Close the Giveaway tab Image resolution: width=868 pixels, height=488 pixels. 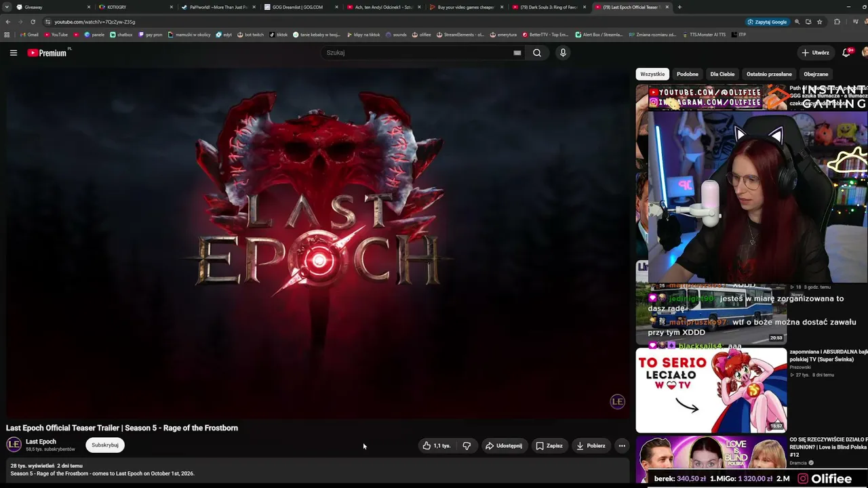point(89,7)
